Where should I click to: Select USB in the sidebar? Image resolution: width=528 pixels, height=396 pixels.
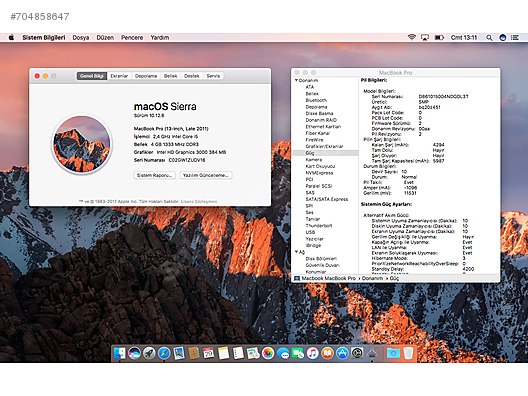point(310,232)
